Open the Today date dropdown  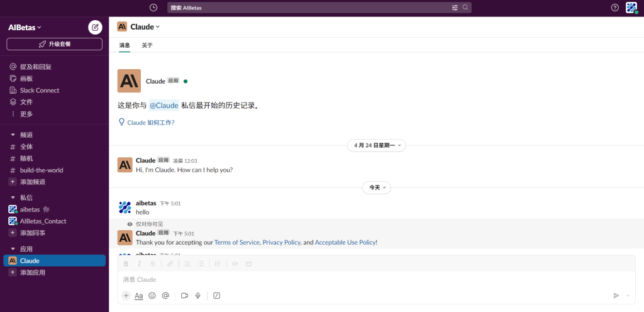click(x=377, y=187)
